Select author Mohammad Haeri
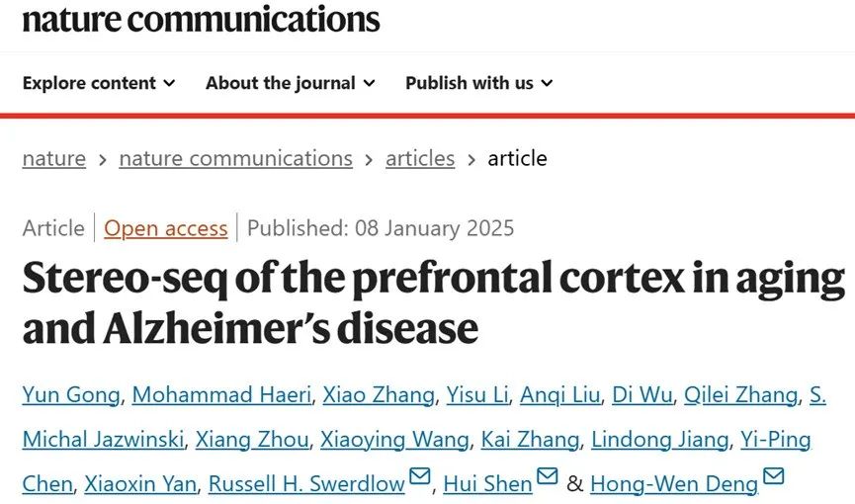 222,395
